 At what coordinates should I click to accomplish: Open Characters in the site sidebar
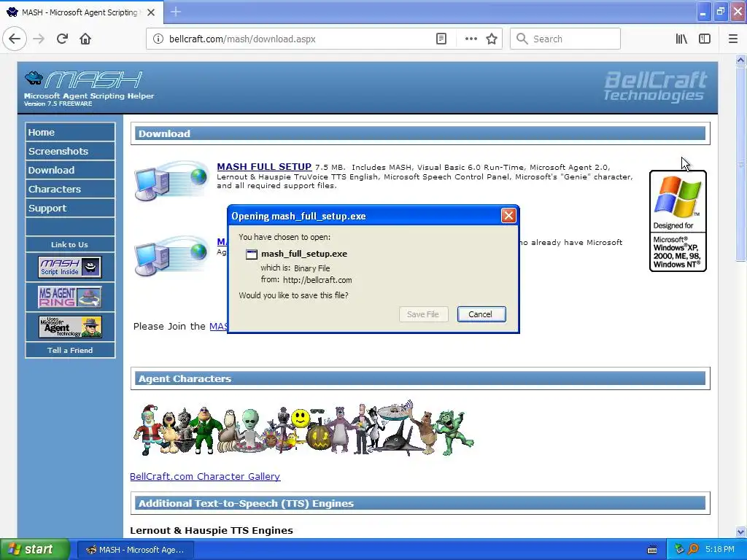click(70, 190)
